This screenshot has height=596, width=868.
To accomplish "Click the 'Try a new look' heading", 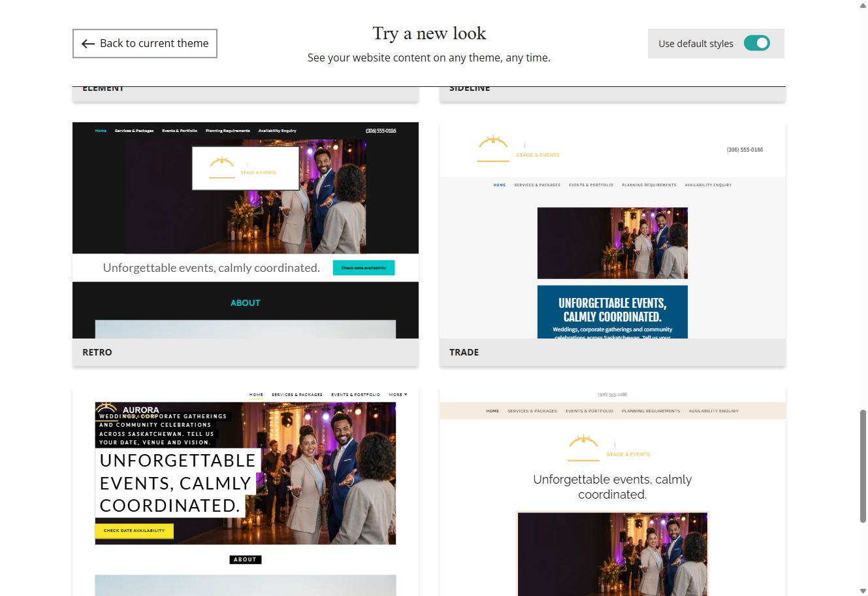I will tap(429, 33).
